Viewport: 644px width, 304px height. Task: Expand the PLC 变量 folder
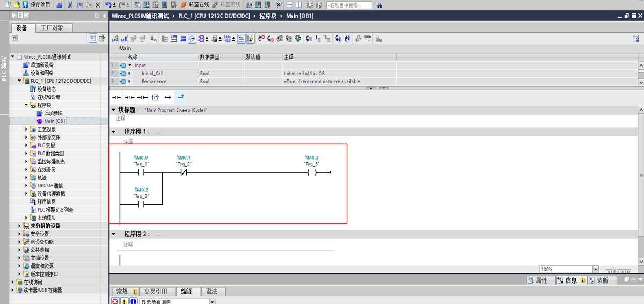point(26,146)
